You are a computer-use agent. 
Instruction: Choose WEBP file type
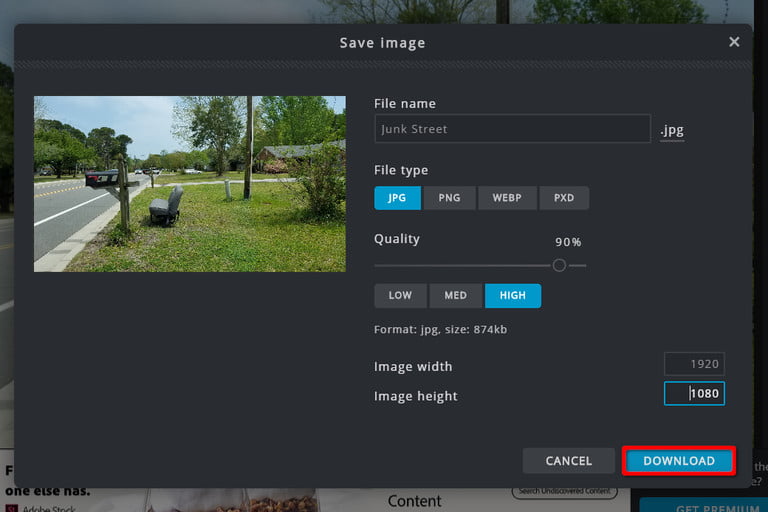(507, 198)
